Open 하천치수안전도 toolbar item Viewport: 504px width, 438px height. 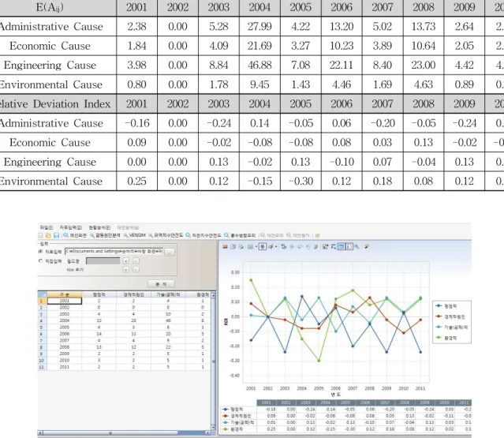coord(203,235)
